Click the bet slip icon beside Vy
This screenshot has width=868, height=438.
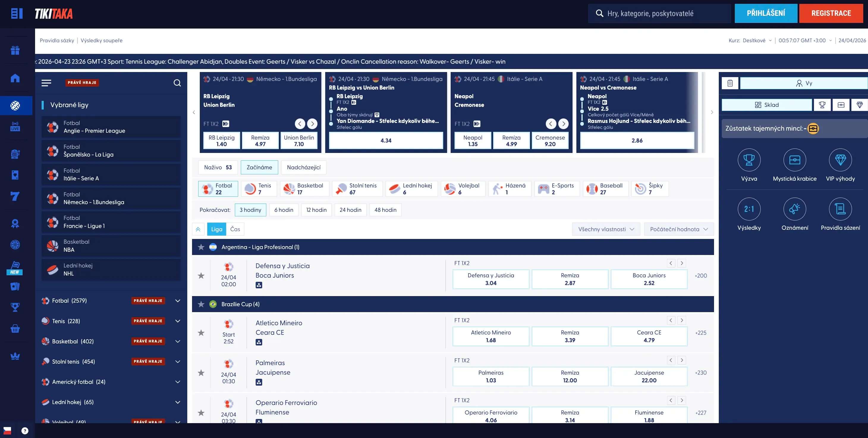coord(730,83)
